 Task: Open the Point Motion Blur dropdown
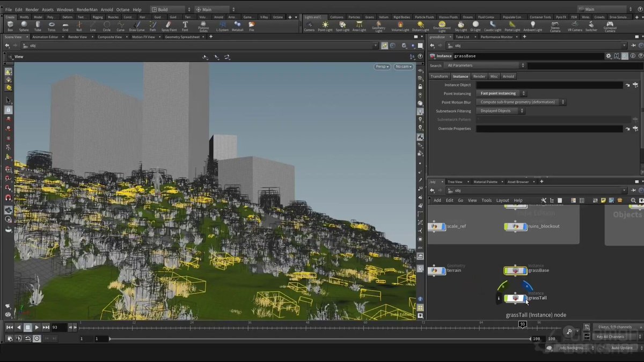point(521,102)
